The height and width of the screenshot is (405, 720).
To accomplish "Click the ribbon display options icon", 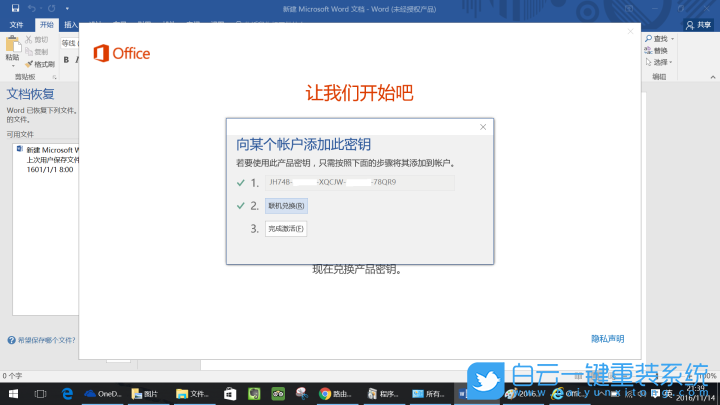I will pyautogui.click(x=629, y=9).
